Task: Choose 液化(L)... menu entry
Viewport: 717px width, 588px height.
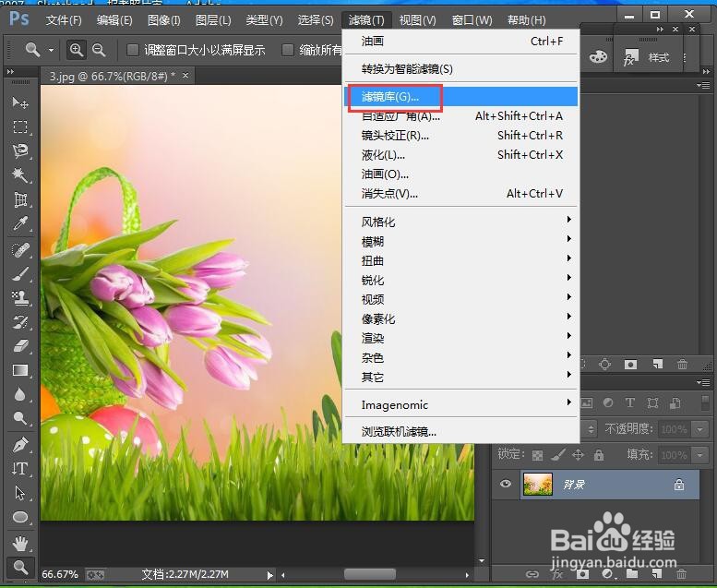Action: pyautogui.click(x=461, y=155)
